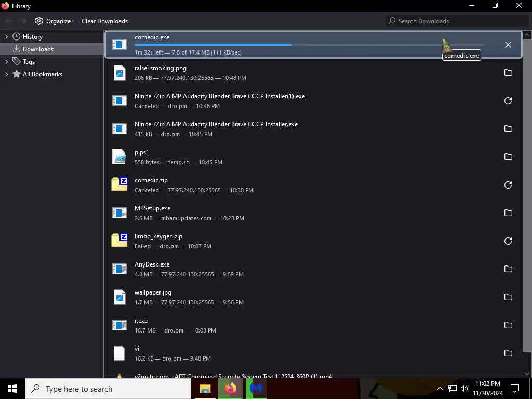Show hidden icons in system tray
The image size is (532, 399).
[x=440, y=389]
